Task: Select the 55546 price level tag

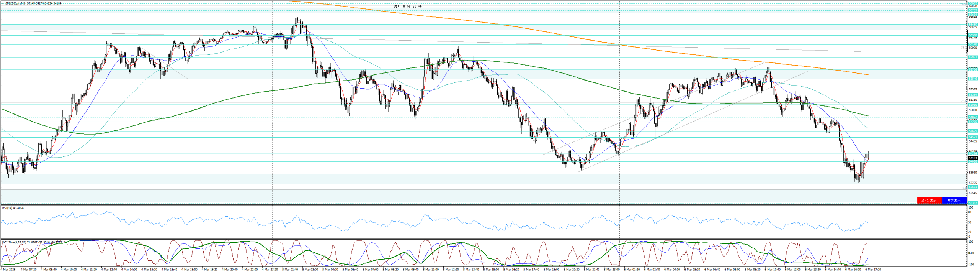Action: point(972,79)
